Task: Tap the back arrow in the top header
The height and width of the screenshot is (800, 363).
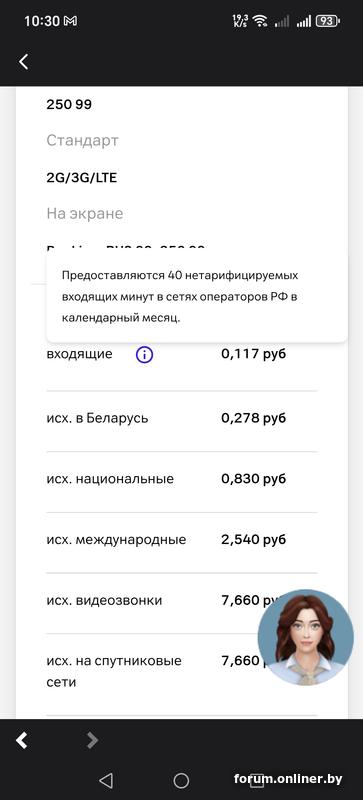Action: point(23,62)
